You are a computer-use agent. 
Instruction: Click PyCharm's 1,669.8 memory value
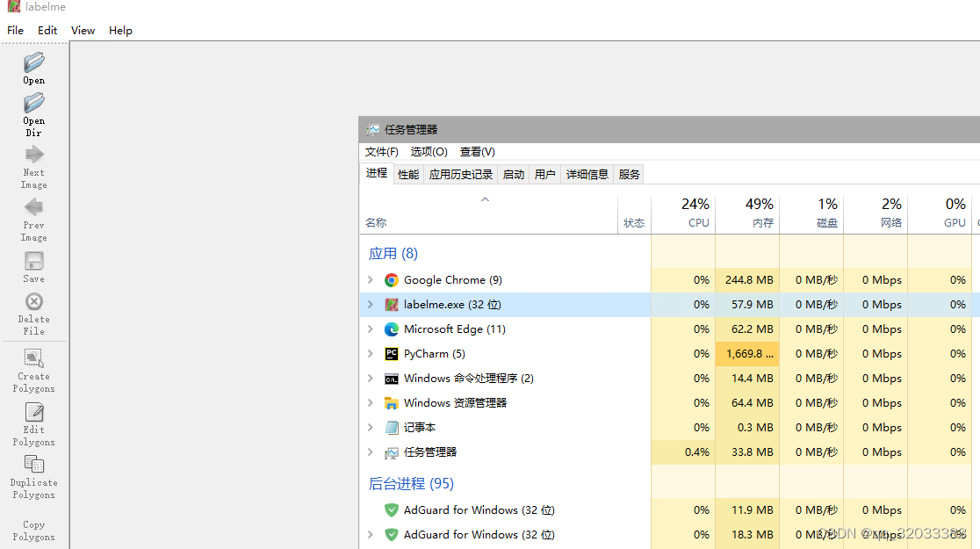pyautogui.click(x=749, y=354)
